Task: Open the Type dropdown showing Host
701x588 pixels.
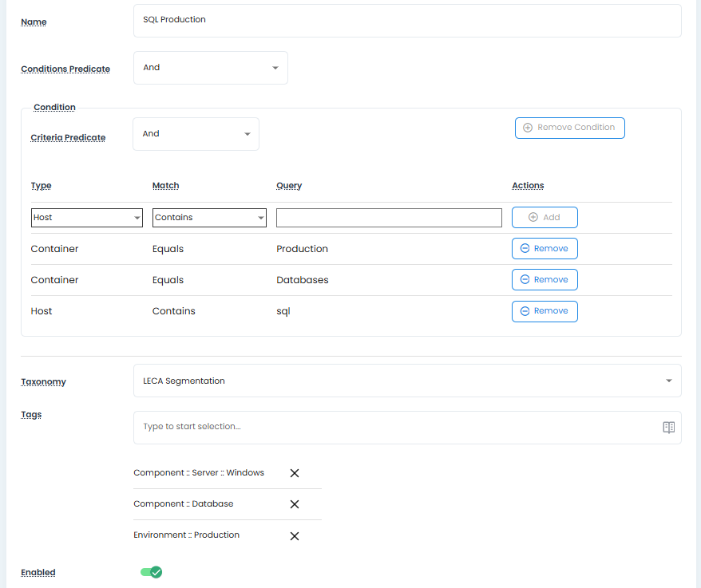Action: (86, 217)
